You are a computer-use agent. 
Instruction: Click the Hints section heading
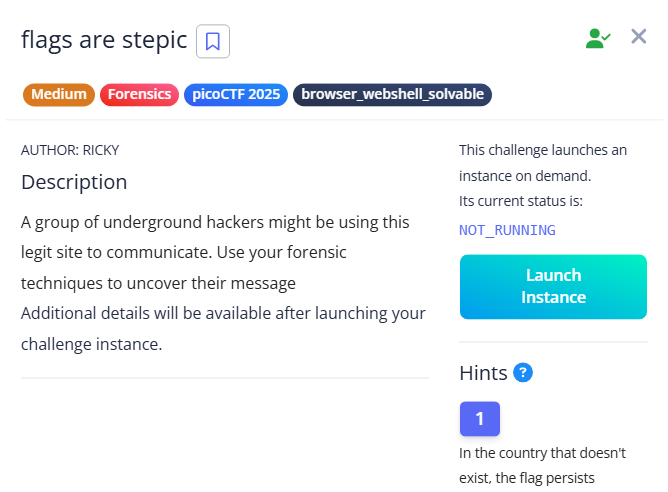483,373
